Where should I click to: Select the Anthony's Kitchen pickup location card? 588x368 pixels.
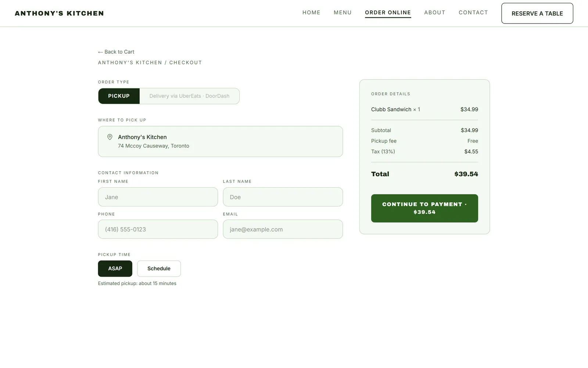[x=220, y=142]
